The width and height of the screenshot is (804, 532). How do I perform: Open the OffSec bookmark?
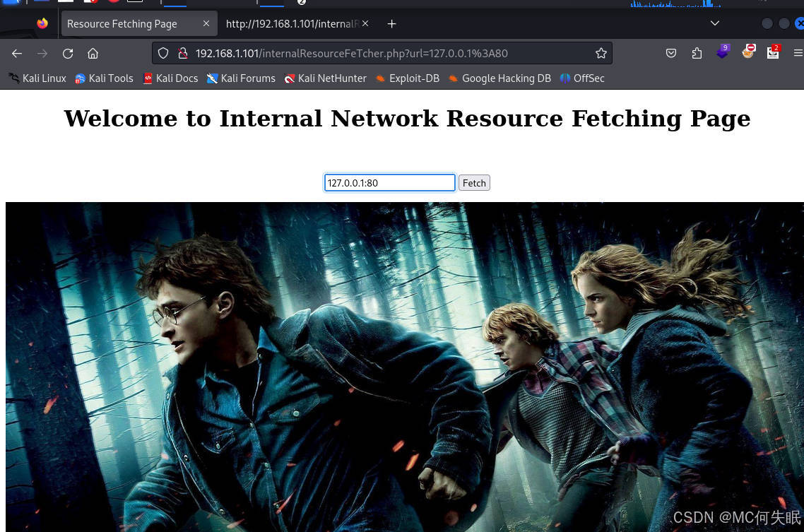[582, 78]
